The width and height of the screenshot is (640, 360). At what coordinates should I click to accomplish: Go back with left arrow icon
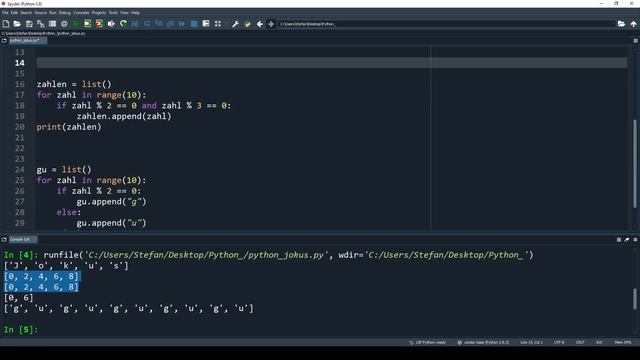click(x=260, y=24)
